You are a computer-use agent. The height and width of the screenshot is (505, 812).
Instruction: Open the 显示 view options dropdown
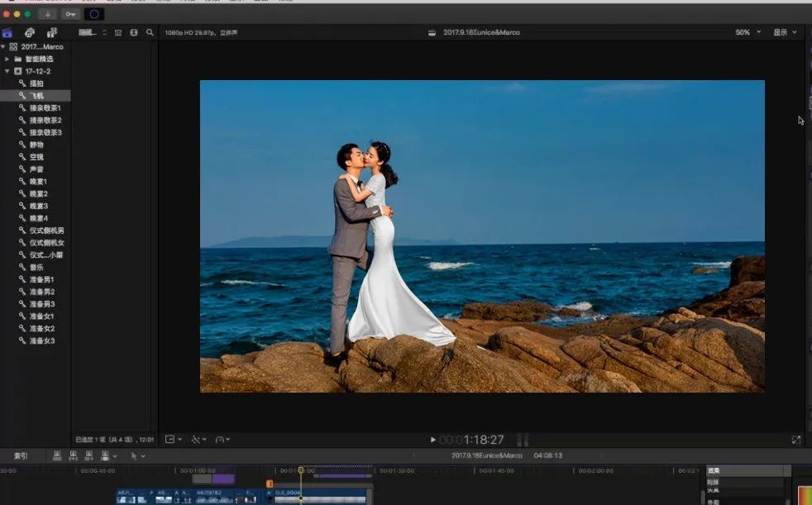click(x=785, y=32)
